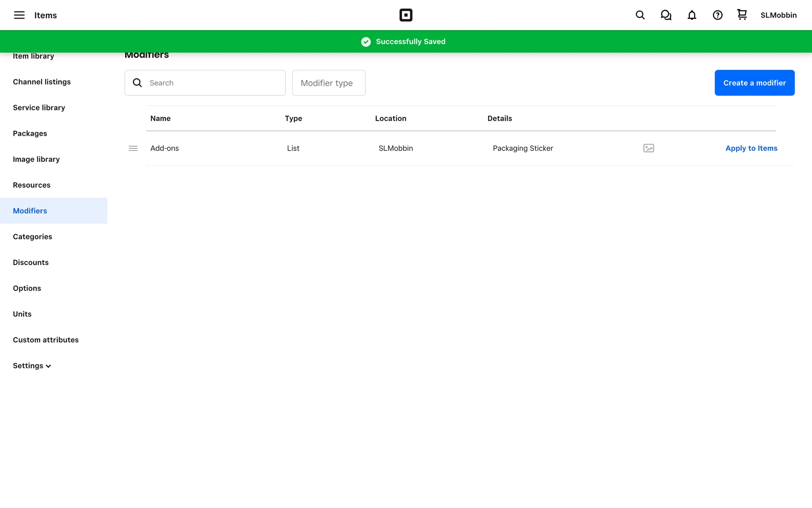
Task: Grab the drag handle beside Add-ons
Action: pos(133,148)
